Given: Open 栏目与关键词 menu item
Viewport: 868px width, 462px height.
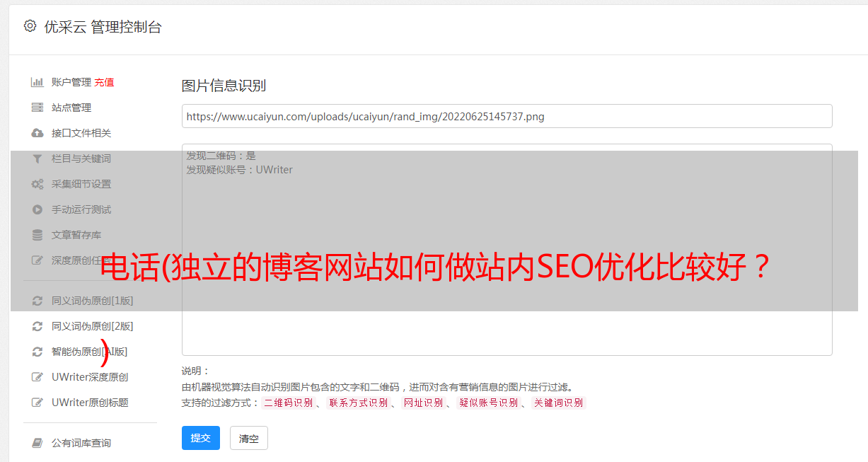Looking at the screenshot, I should (x=81, y=158).
